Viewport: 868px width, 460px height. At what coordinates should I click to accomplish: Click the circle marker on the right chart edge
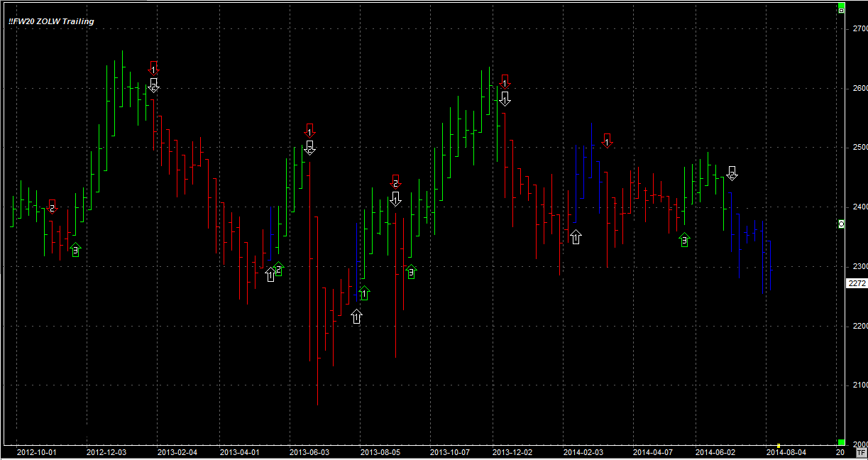(x=841, y=224)
